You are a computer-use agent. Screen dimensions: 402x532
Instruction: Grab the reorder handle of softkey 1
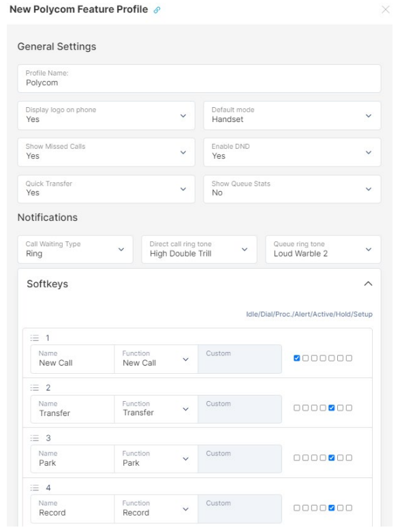pos(35,338)
